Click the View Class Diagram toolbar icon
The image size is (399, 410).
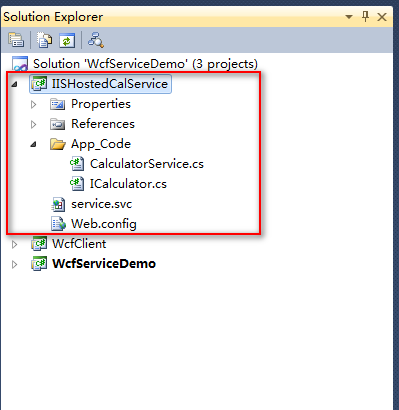[96, 40]
